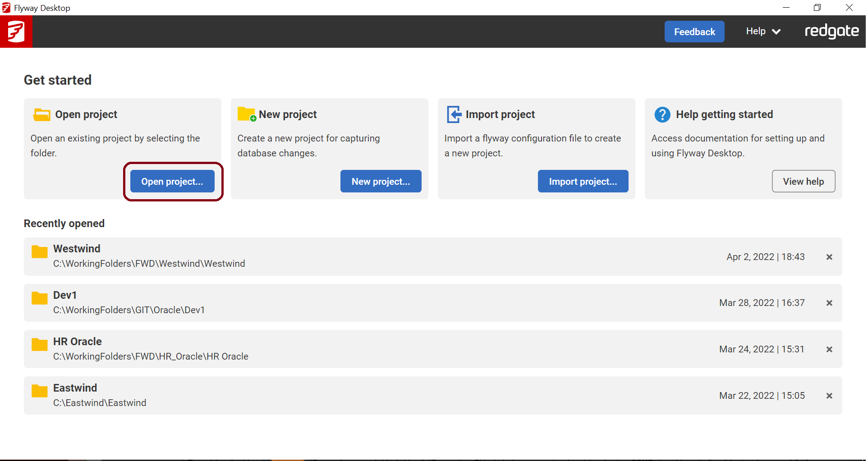
Task: Click the Open project button
Action: pyautogui.click(x=172, y=181)
